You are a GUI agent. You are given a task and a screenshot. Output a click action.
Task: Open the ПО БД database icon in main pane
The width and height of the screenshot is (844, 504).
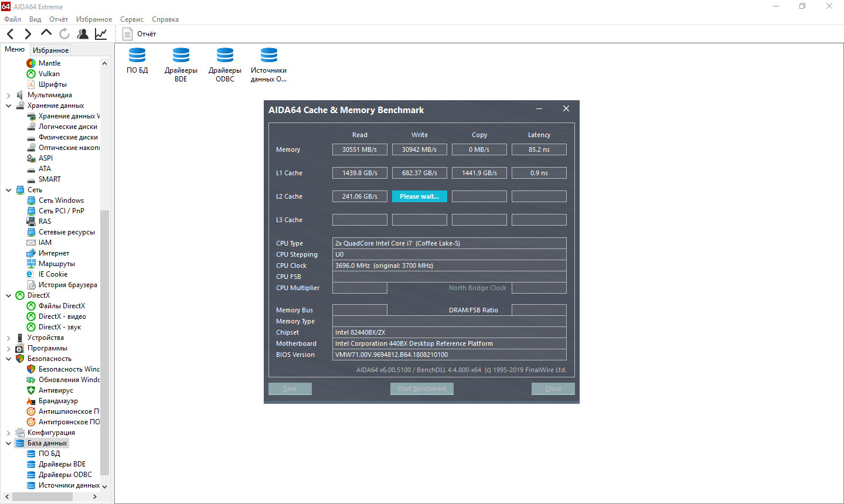pyautogui.click(x=137, y=61)
